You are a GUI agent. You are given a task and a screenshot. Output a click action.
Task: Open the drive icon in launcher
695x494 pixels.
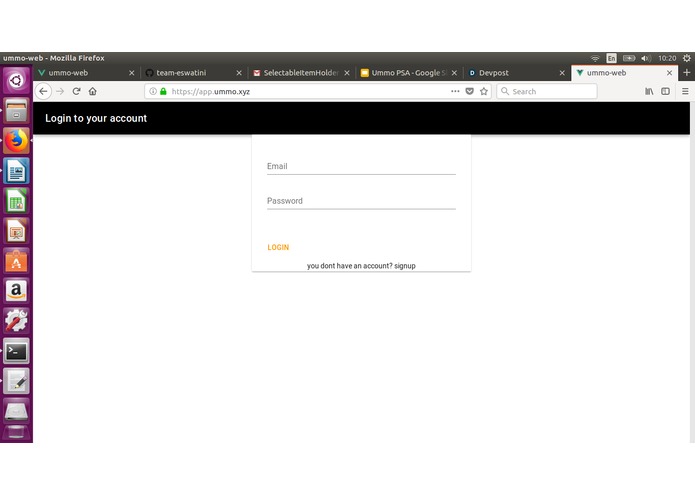click(x=16, y=411)
